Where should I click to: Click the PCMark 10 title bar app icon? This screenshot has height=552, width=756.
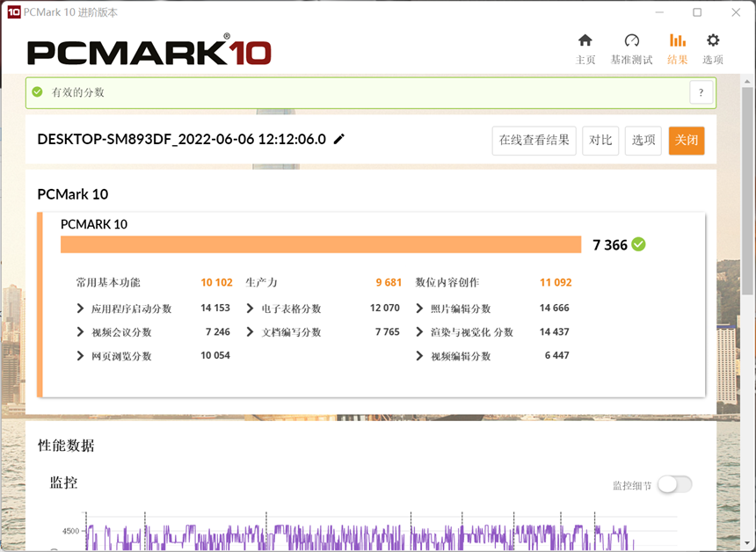click(13, 12)
